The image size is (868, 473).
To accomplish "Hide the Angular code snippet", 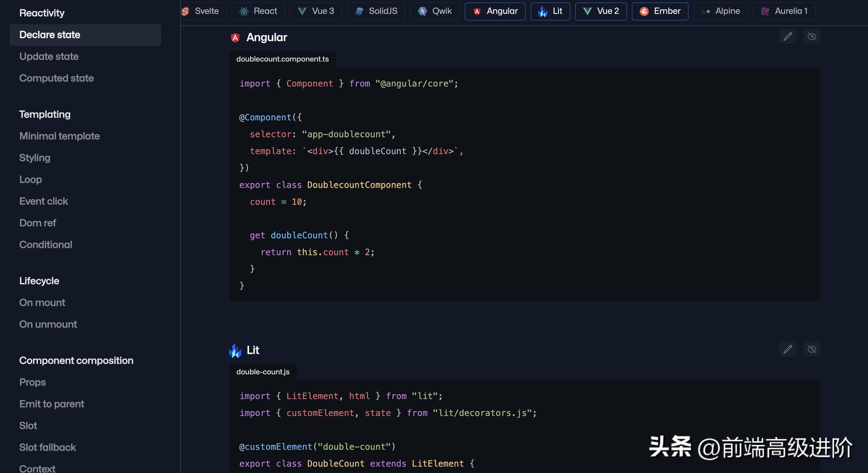I will 812,37.
